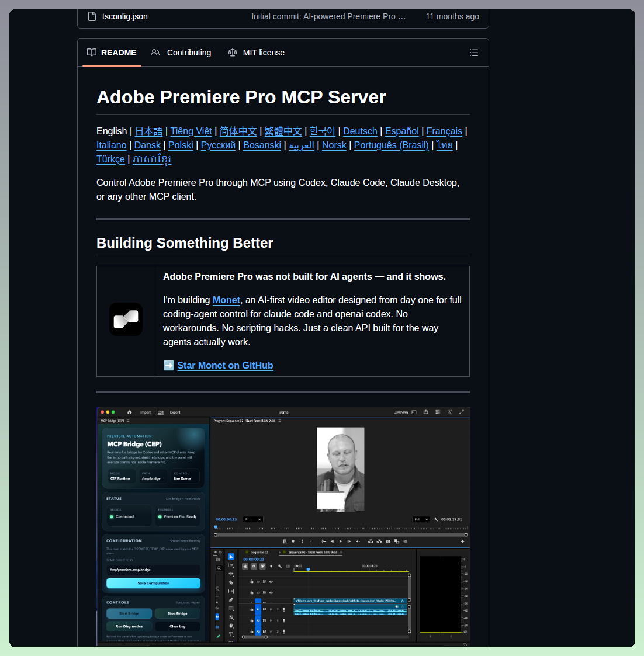Open the Norsk translation link
The width and height of the screenshot is (644, 656).
(334, 145)
